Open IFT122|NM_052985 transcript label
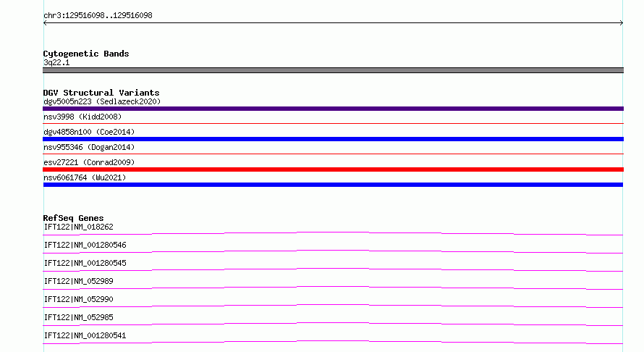The width and height of the screenshot is (644, 352). coord(78,317)
